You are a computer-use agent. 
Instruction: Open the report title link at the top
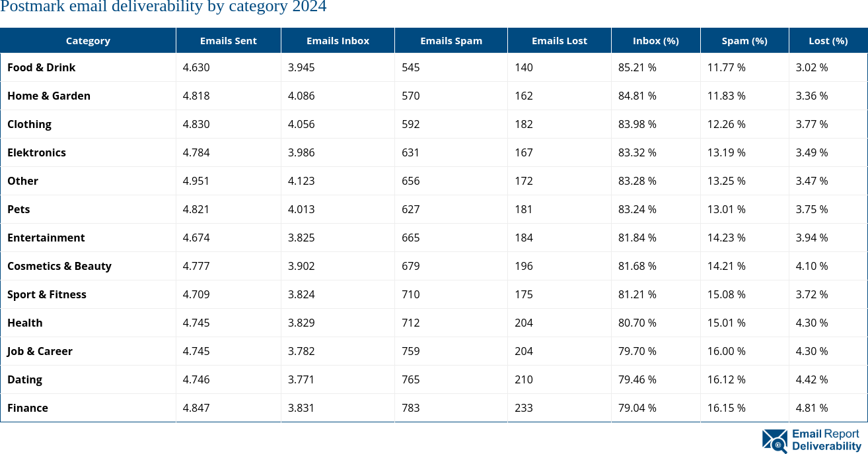pos(163,8)
